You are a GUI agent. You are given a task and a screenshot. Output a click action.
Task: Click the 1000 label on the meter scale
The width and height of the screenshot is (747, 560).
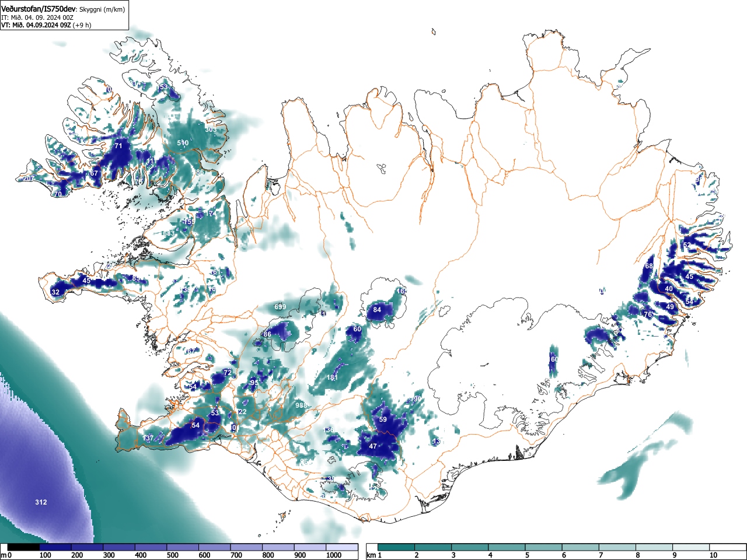click(x=334, y=555)
